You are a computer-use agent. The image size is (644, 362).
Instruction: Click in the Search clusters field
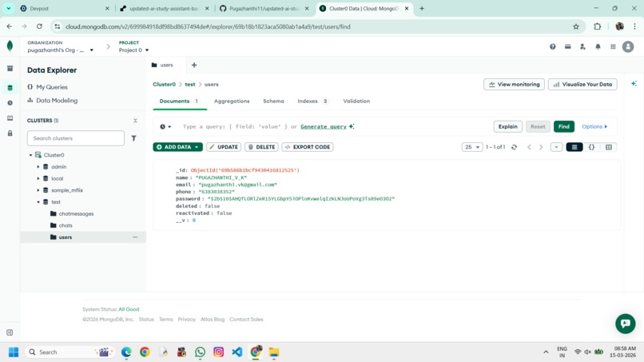coord(76,138)
